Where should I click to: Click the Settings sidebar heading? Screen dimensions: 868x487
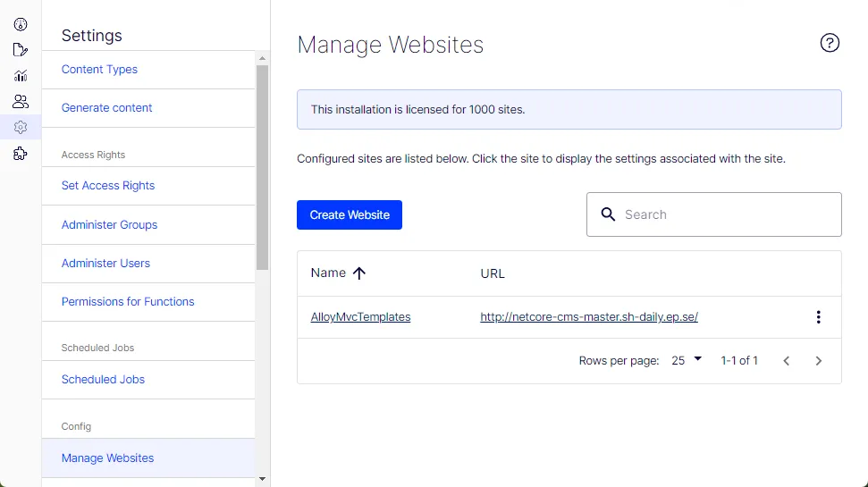pos(92,36)
